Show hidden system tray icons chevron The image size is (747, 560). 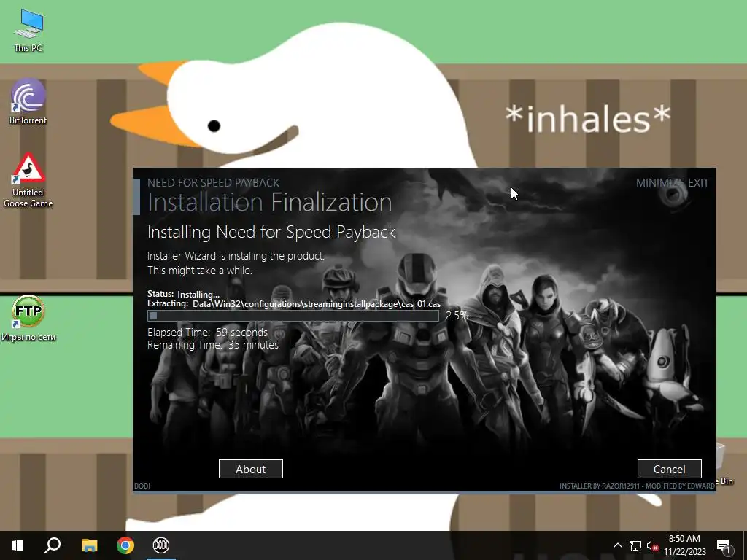[x=617, y=545]
